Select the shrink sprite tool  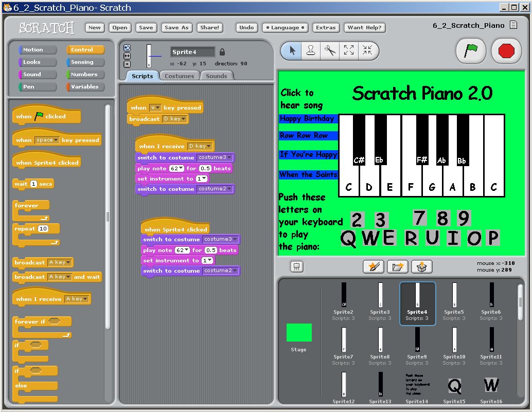(367, 51)
